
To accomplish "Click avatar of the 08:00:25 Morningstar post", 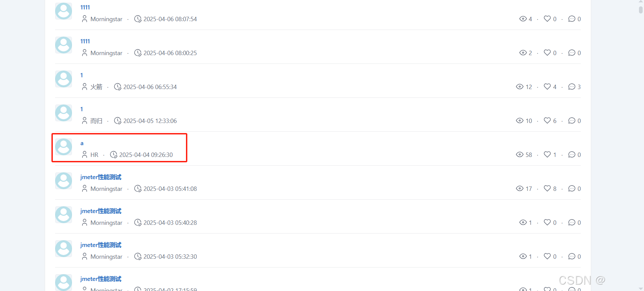I will click(x=64, y=45).
